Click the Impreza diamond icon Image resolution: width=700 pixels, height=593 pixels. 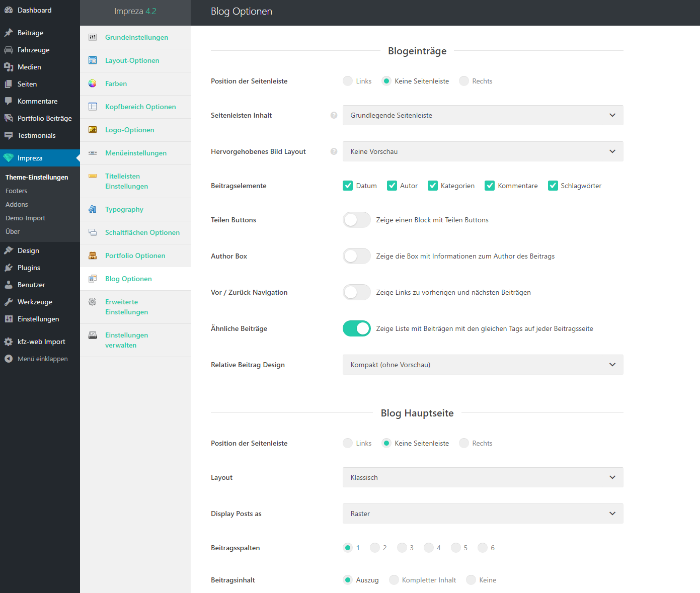tap(9, 158)
